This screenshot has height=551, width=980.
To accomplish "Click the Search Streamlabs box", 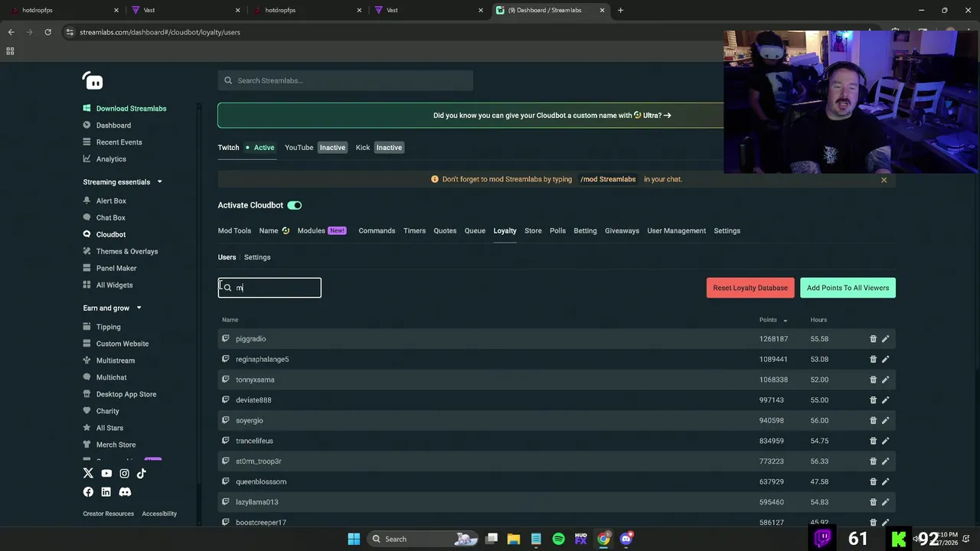I will (x=345, y=81).
